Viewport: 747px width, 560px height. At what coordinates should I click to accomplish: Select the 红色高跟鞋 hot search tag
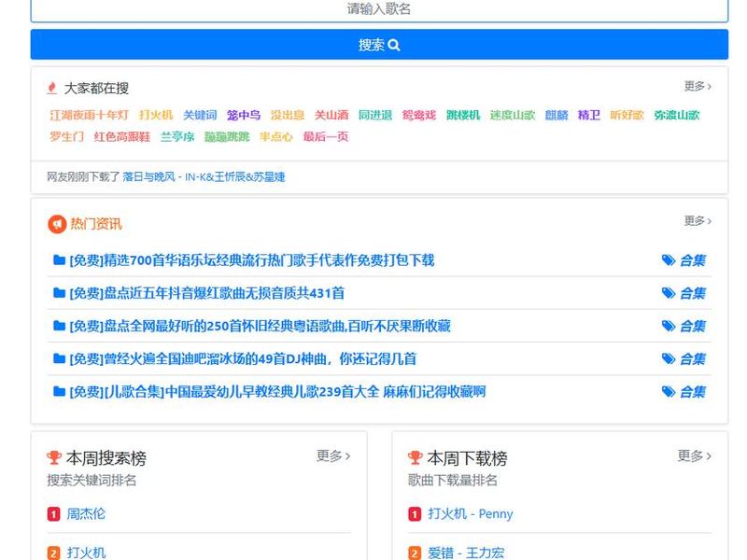click(122, 136)
